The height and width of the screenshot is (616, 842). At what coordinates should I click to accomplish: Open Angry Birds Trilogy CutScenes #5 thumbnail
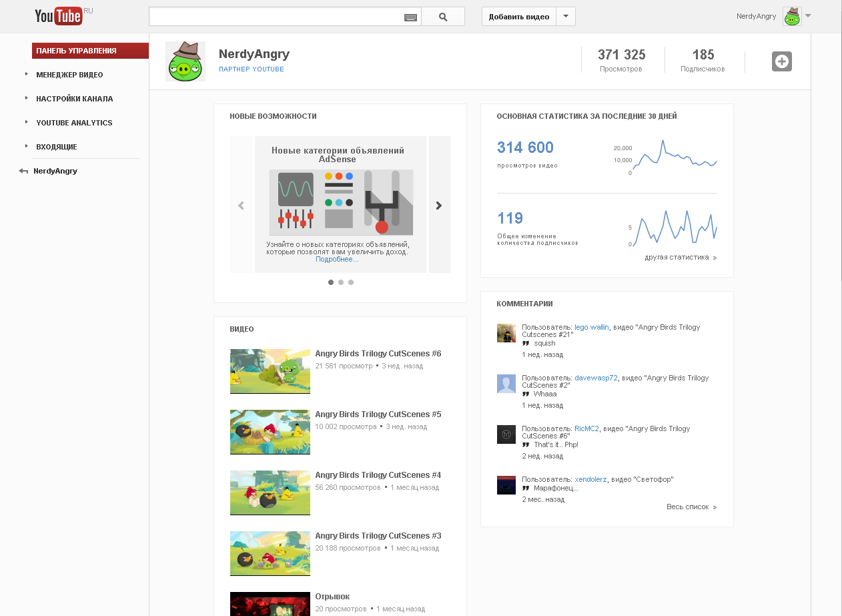pyautogui.click(x=270, y=432)
